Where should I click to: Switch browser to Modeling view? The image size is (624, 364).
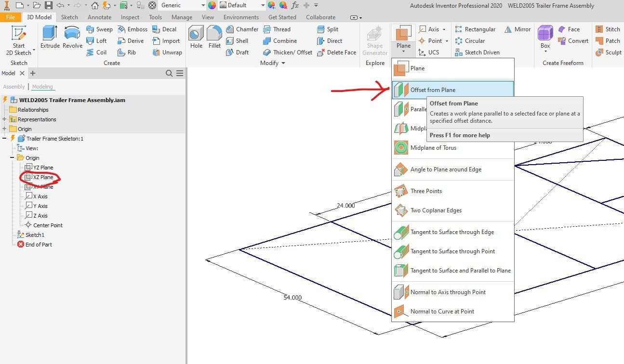click(x=42, y=87)
